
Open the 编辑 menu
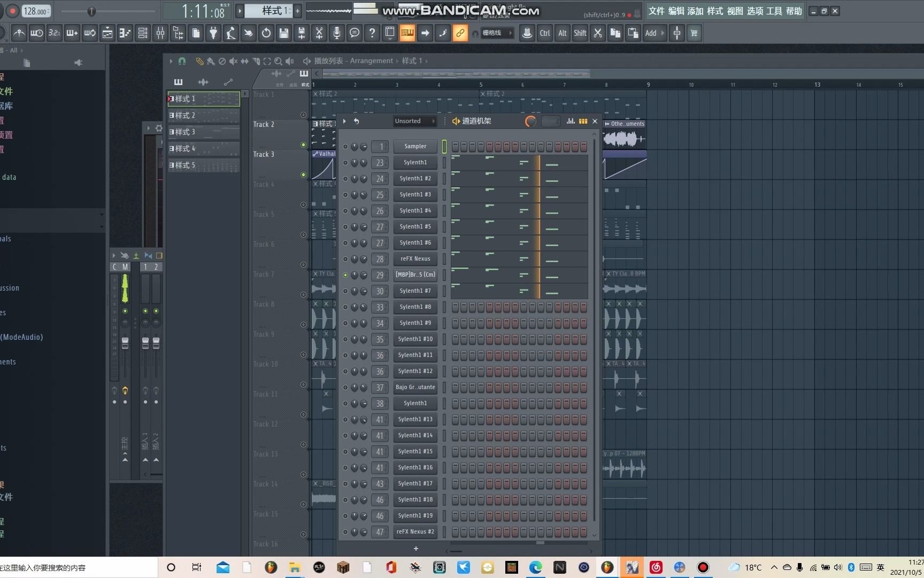[676, 11]
